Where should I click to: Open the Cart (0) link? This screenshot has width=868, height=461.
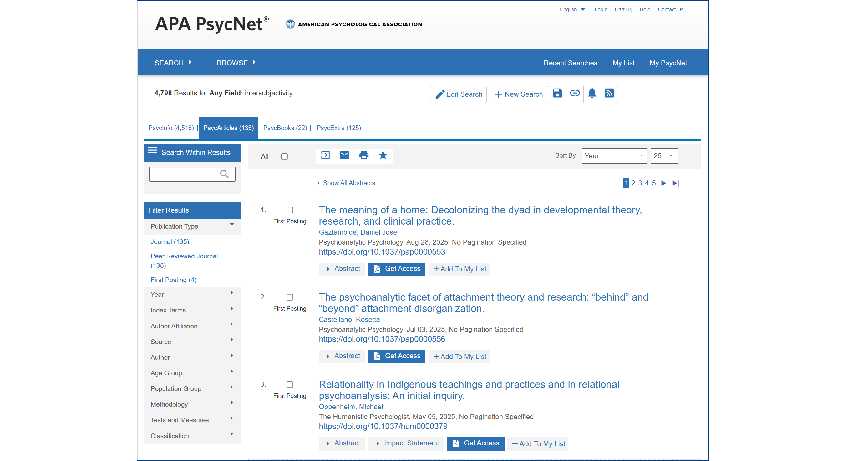click(623, 9)
